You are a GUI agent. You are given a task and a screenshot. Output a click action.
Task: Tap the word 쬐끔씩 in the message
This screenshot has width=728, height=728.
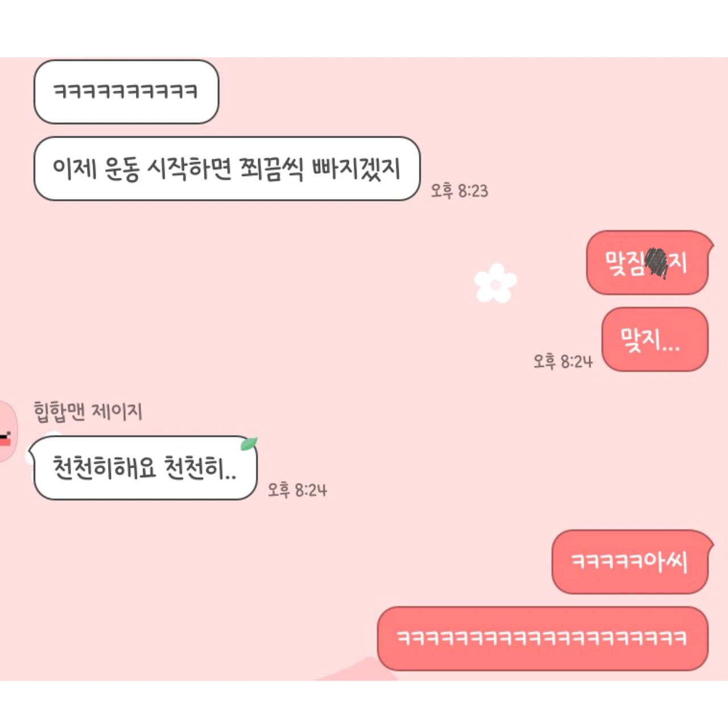pos(271,168)
